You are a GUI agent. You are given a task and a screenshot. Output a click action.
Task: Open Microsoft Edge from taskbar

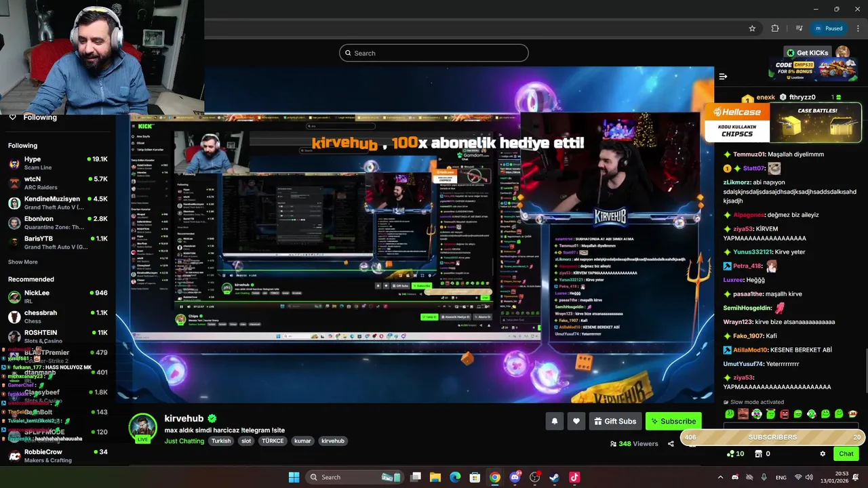click(455, 477)
